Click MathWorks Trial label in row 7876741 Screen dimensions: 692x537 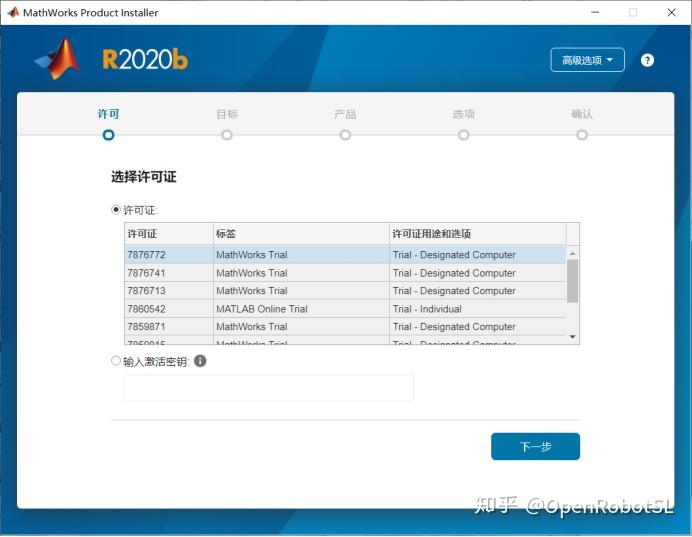pyautogui.click(x=252, y=273)
